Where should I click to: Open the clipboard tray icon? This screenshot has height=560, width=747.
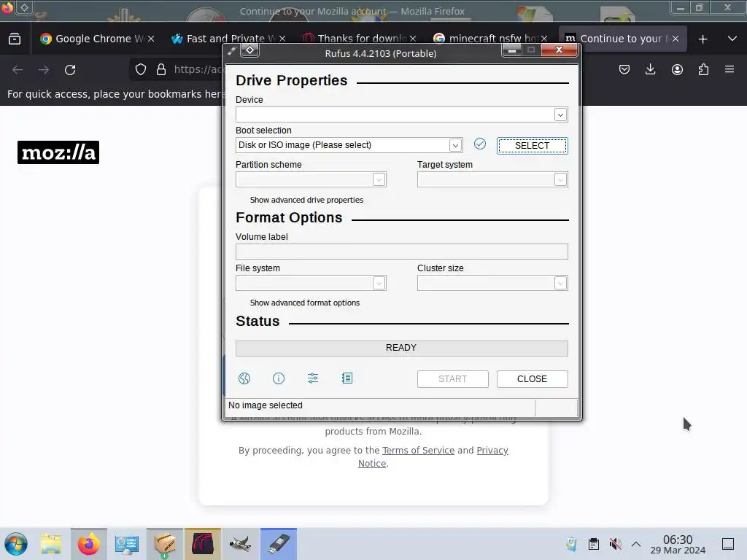pos(594,544)
